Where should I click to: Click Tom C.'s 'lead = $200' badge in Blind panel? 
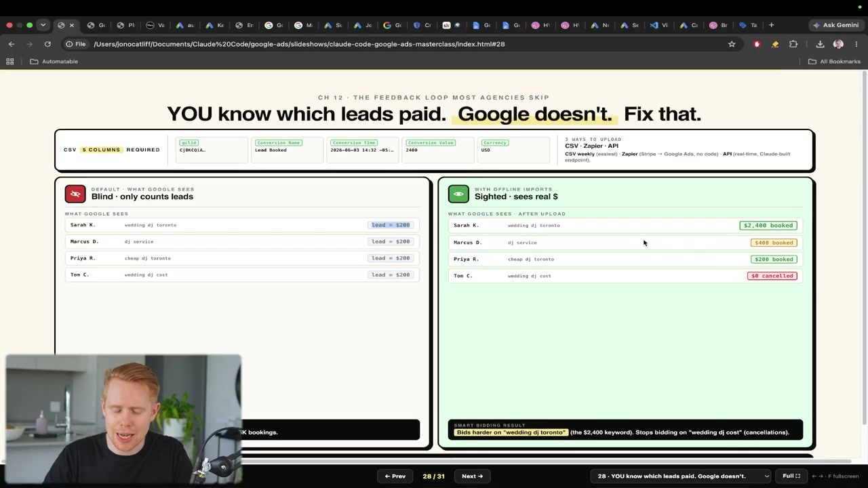391,274
